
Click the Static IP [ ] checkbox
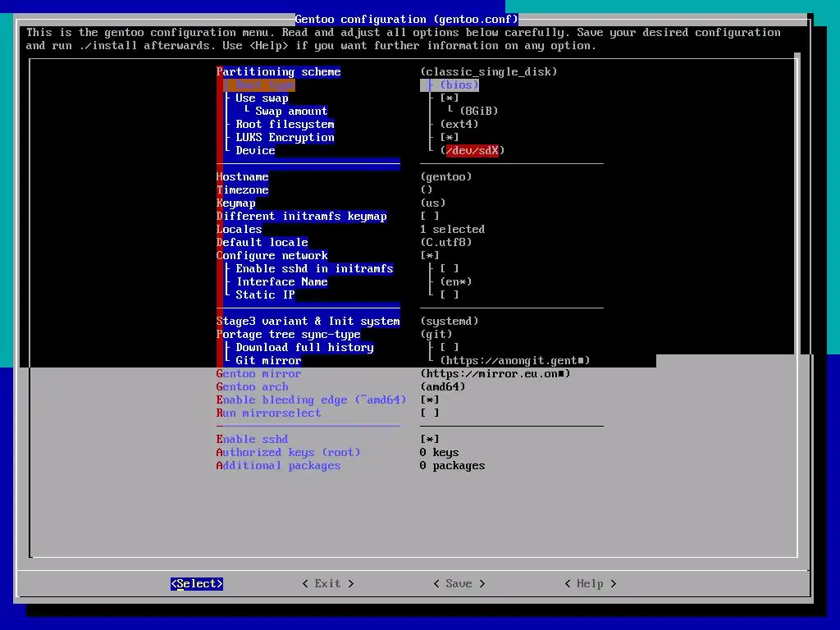pyautogui.click(x=450, y=294)
